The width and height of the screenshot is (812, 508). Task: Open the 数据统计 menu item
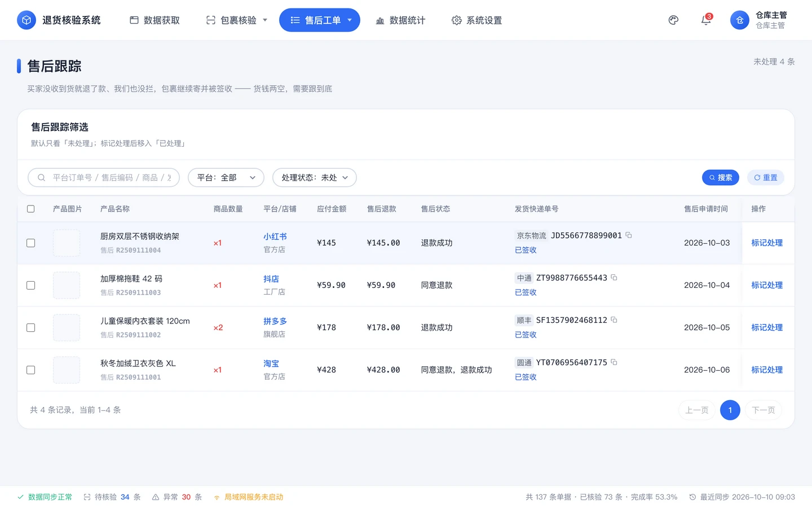(x=400, y=20)
